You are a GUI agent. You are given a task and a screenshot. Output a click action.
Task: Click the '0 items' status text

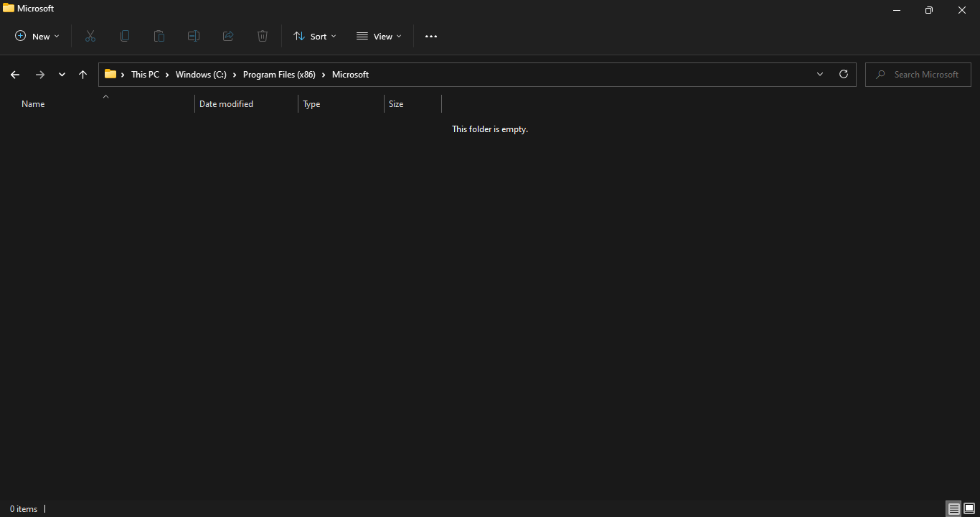(24, 509)
